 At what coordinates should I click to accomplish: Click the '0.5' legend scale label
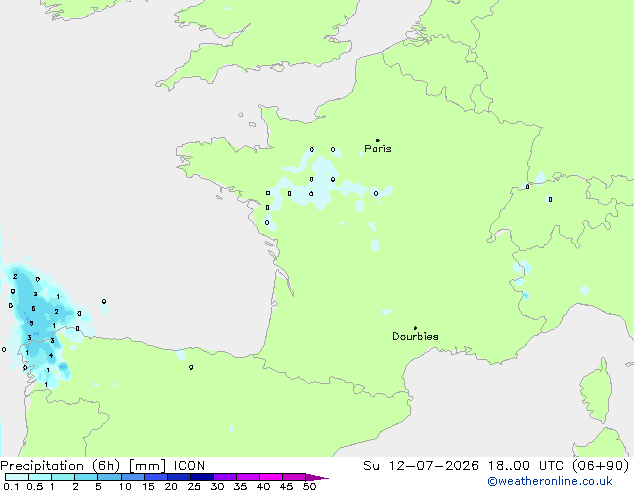(35, 486)
